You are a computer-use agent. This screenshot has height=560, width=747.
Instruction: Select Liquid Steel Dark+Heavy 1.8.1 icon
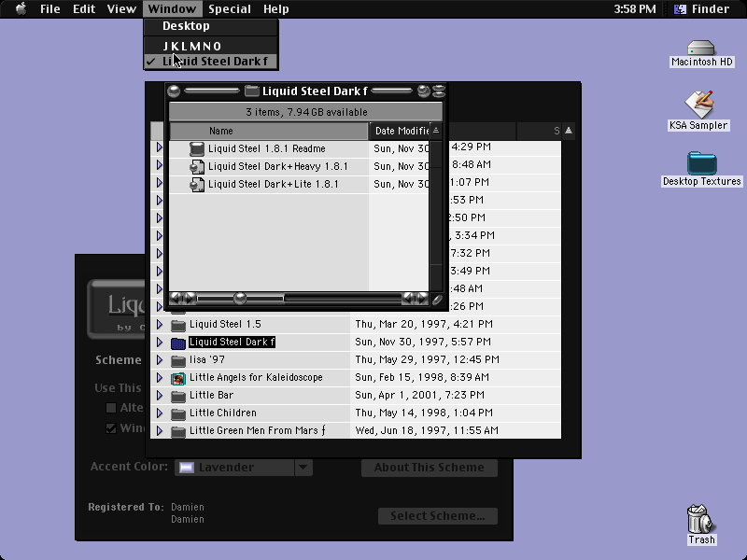pyautogui.click(x=197, y=167)
